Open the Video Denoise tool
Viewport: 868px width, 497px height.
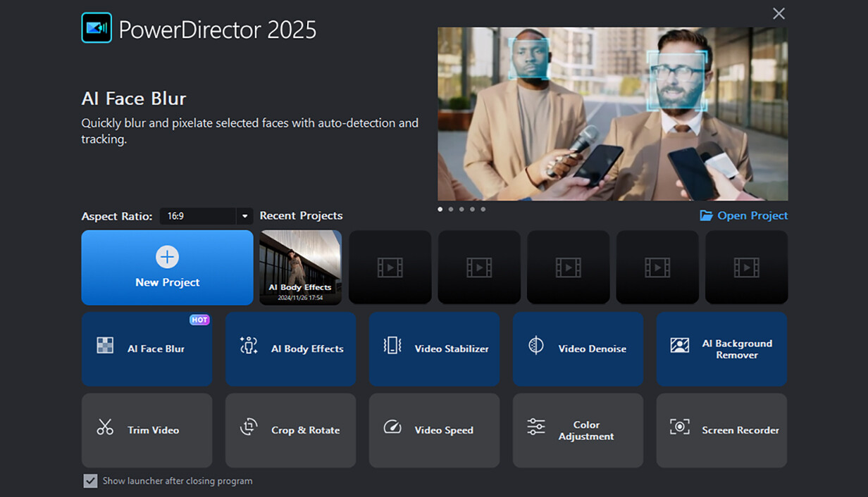point(578,348)
